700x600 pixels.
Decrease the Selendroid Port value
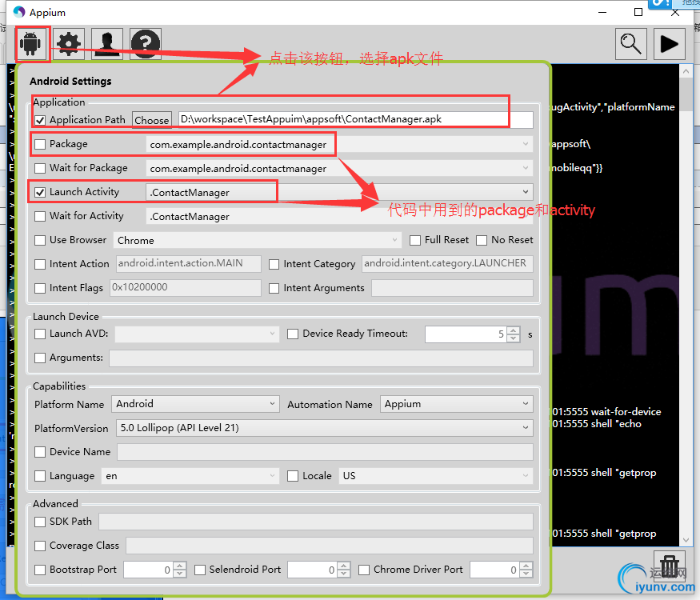coord(343,574)
